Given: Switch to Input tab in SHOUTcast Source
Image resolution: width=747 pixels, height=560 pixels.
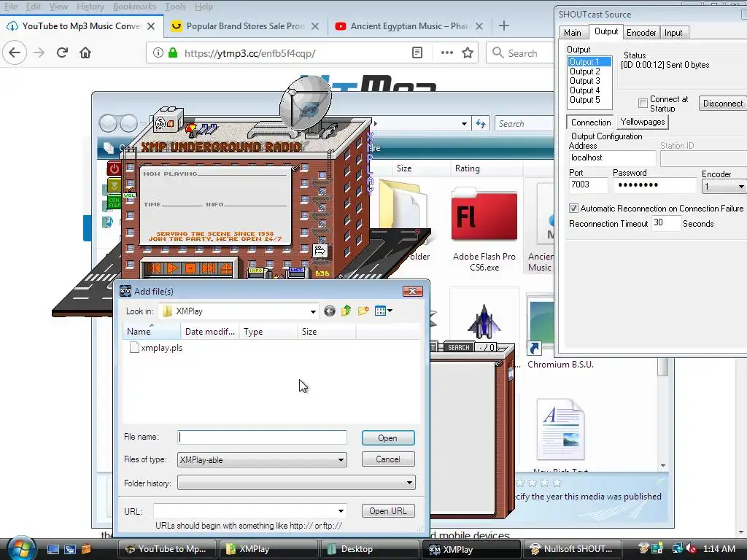Looking at the screenshot, I should (x=673, y=32).
